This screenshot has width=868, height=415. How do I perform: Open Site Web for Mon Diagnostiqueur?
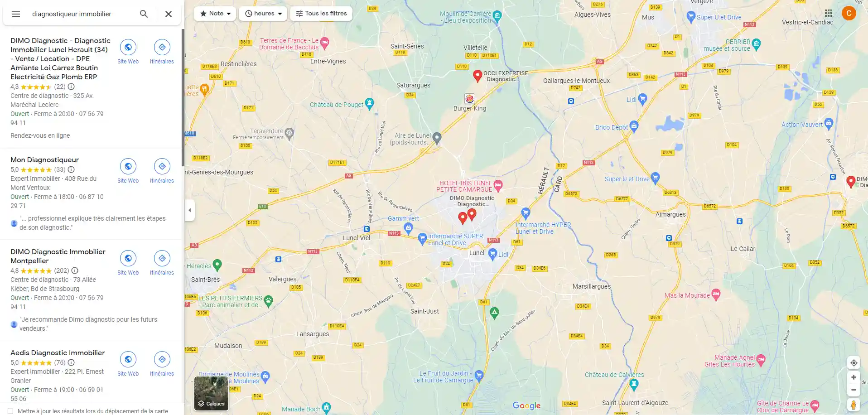point(128,171)
